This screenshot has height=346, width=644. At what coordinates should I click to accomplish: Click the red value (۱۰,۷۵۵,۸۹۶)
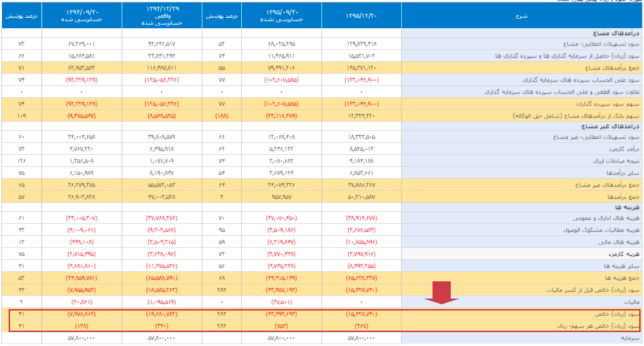click(x=361, y=242)
